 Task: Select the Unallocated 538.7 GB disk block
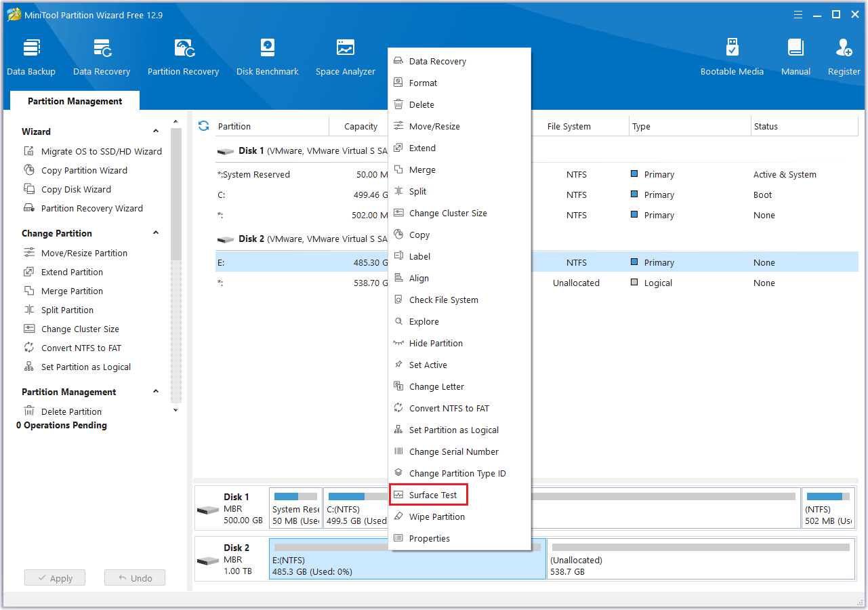point(700,559)
